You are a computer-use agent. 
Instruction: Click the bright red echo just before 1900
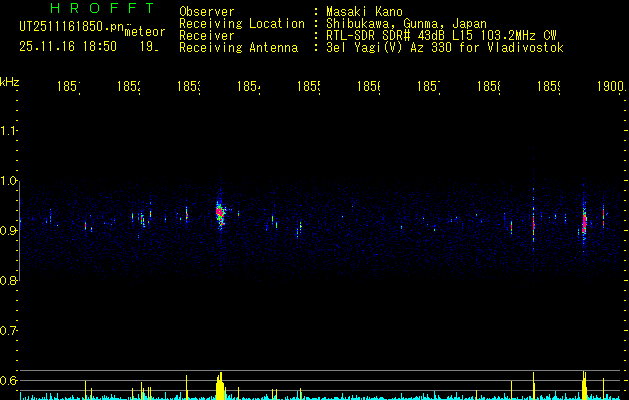coord(584,222)
